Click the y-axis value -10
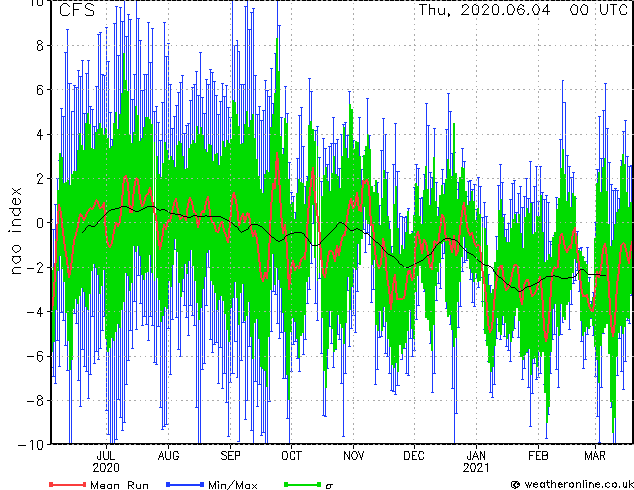Viewport: 634px width, 490px height. point(31,445)
